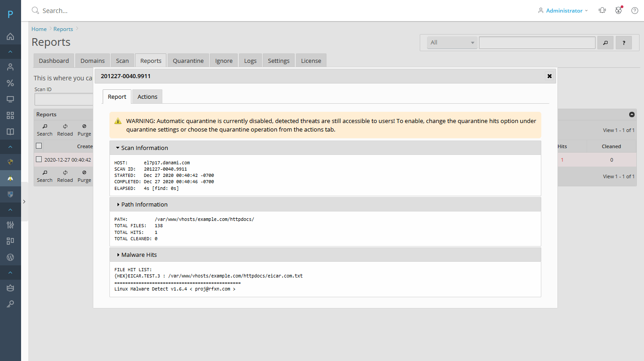Click Purge in the bottom Reports toolbar

pyautogui.click(x=84, y=176)
